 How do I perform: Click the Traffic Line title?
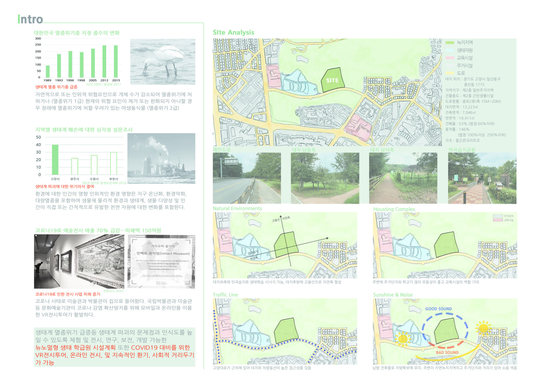point(225,295)
